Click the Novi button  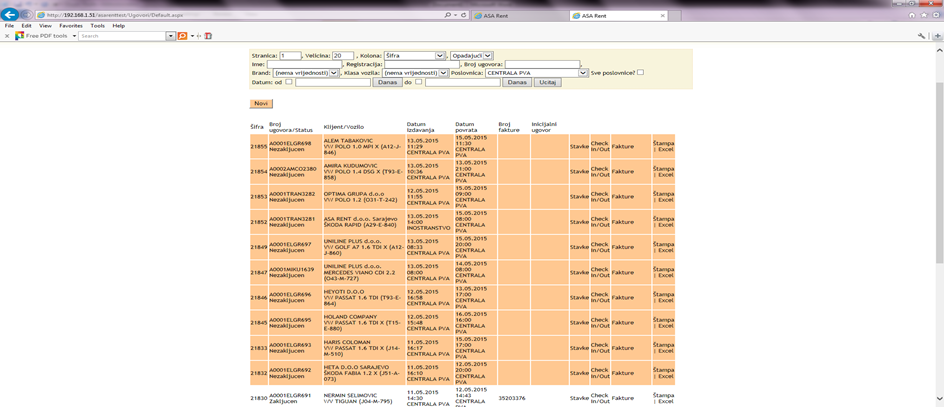261,104
